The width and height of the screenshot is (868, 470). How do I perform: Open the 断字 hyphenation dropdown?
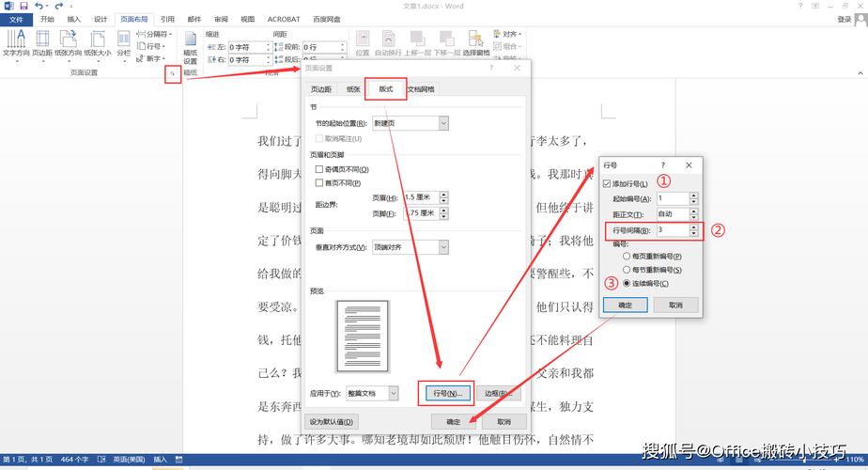click(151, 58)
